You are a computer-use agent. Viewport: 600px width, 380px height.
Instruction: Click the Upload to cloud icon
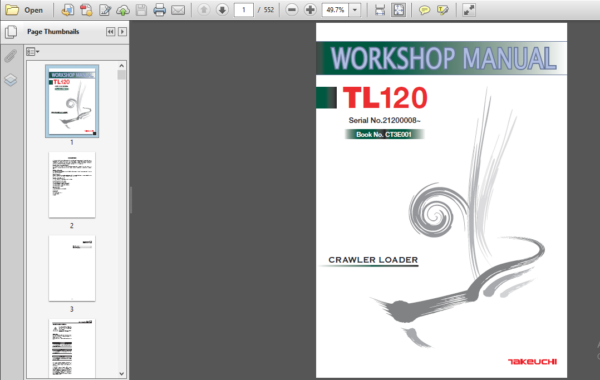(x=123, y=10)
